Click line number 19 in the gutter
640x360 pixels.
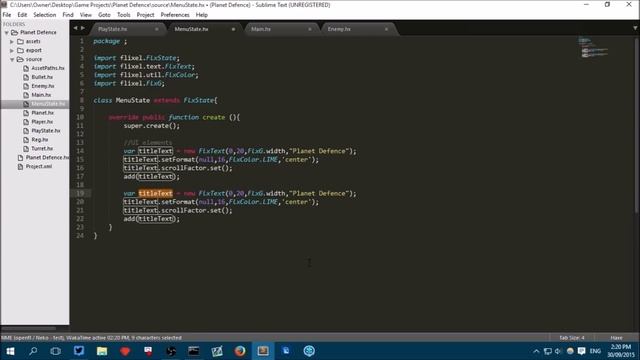click(80, 193)
